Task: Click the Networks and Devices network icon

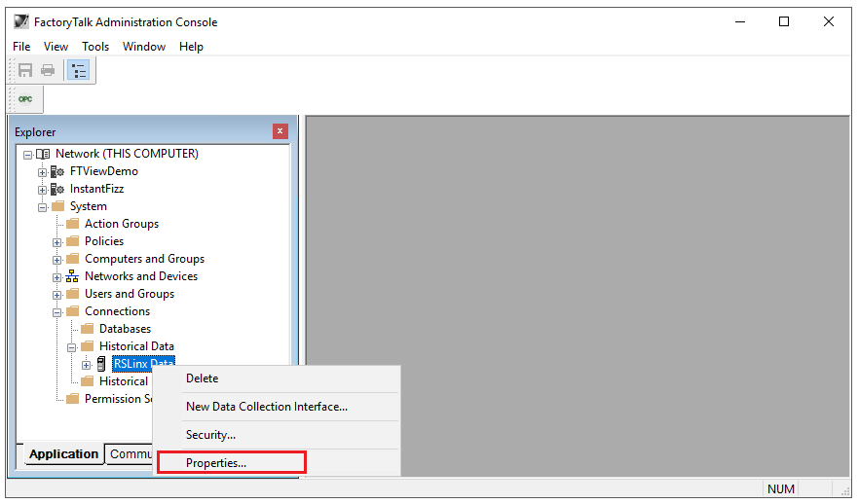Action: tap(72, 276)
